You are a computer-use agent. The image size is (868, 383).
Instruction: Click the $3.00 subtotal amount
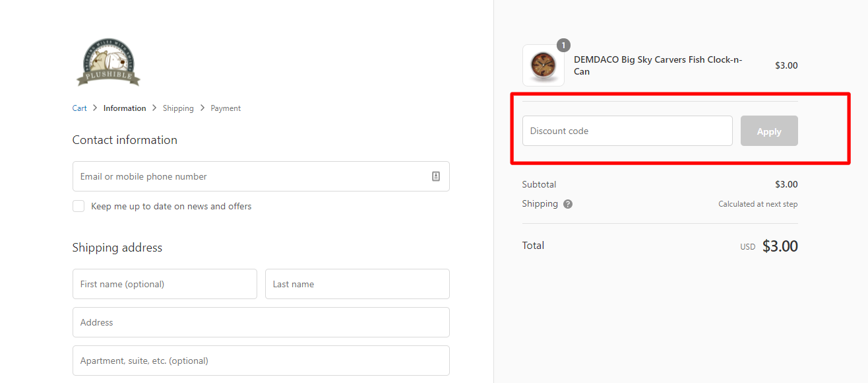tap(786, 184)
